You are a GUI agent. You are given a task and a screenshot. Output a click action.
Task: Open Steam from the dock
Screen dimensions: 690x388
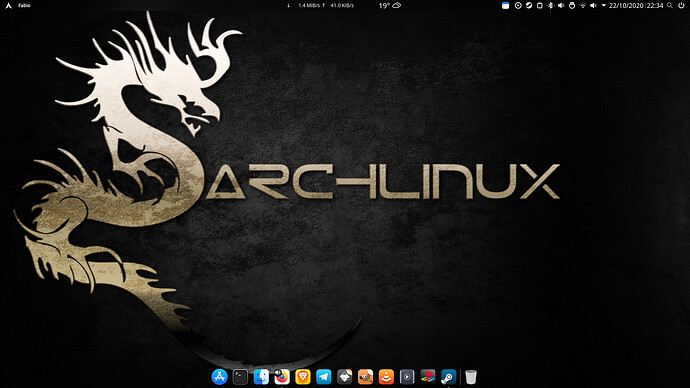(x=449, y=377)
